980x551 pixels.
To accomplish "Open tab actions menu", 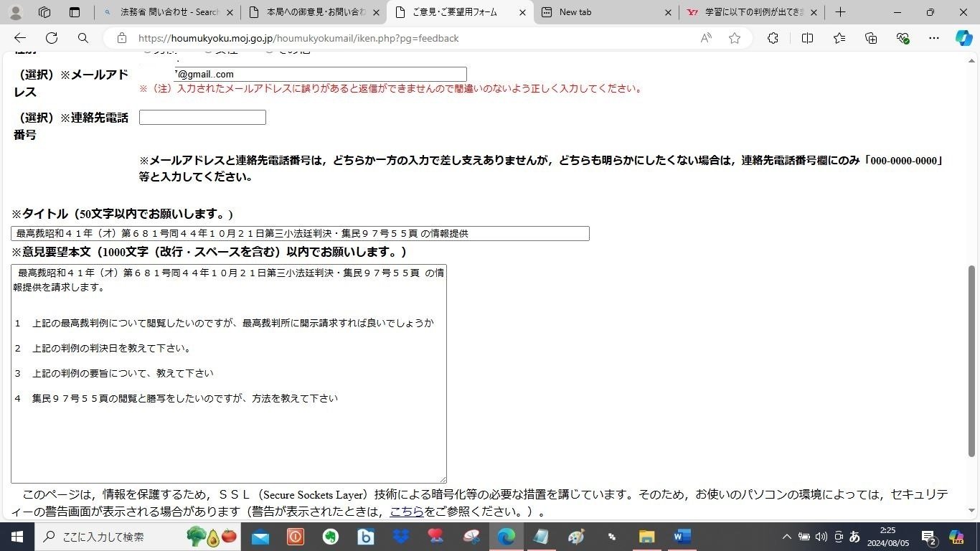I will pos(75,12).
